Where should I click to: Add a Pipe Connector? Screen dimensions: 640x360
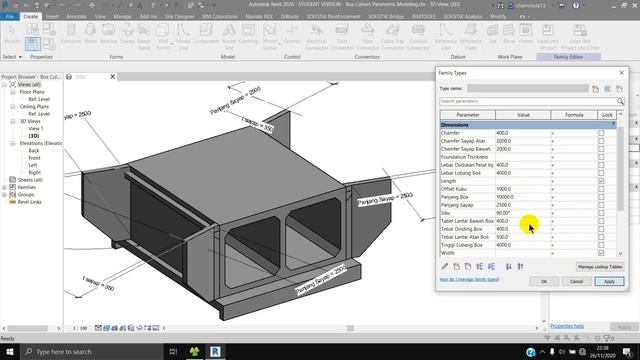point(367,37)
